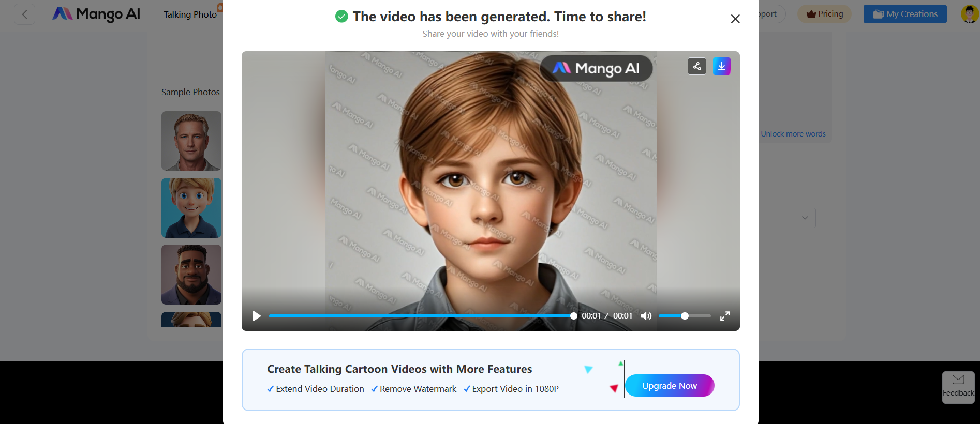
Task: Go back using the back arrow
Action: click(x=24, y=14)
